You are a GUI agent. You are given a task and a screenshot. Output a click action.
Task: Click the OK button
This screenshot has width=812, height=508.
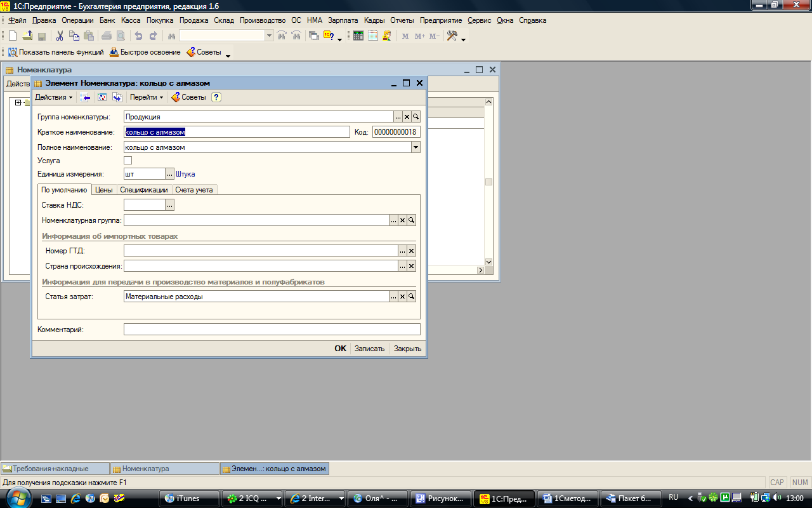tap(341, 349)
